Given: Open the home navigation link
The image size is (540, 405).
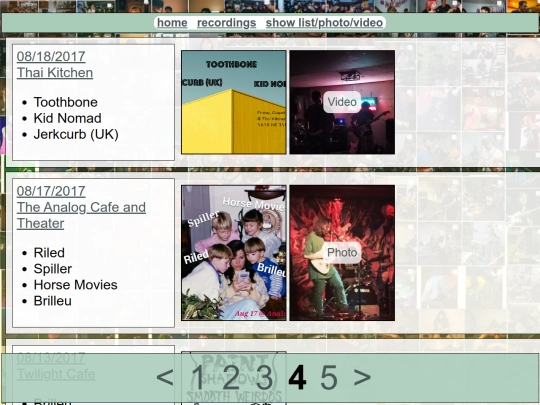Looking at the screenshot, I should pyautogui.click(x=172, y=23).
